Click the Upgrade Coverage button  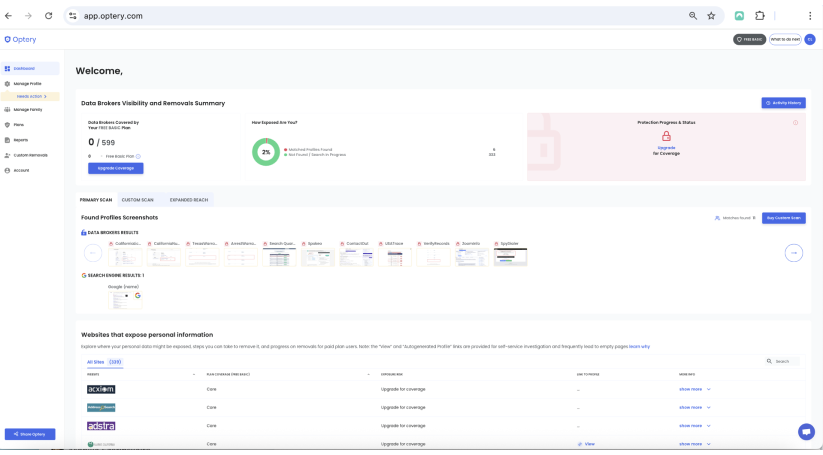coord(115,168)
